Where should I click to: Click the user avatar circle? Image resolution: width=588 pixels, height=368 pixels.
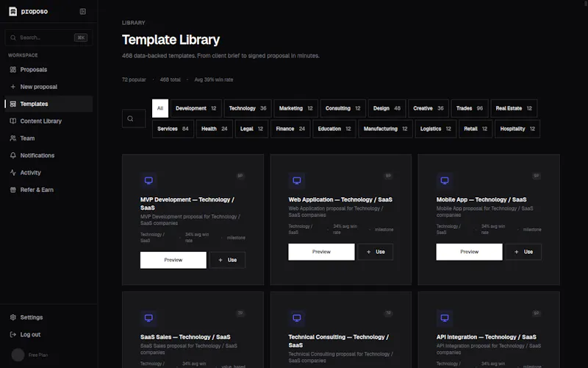(18, 355)
